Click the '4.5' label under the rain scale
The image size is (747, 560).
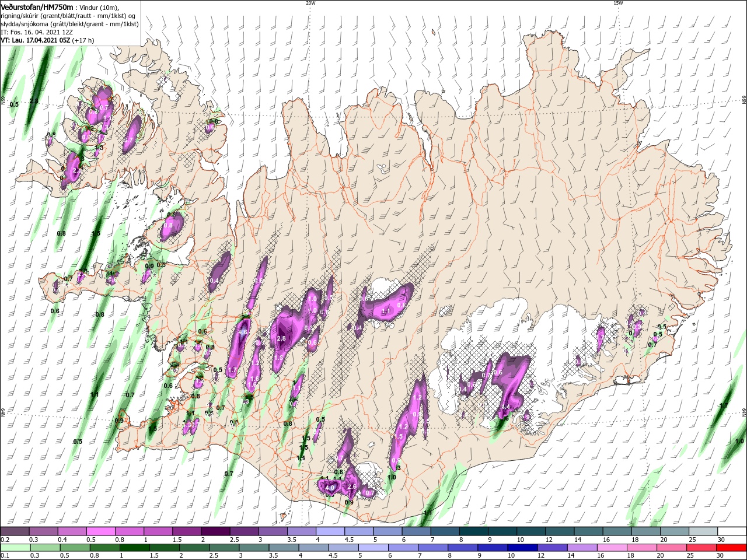[333, 556]
